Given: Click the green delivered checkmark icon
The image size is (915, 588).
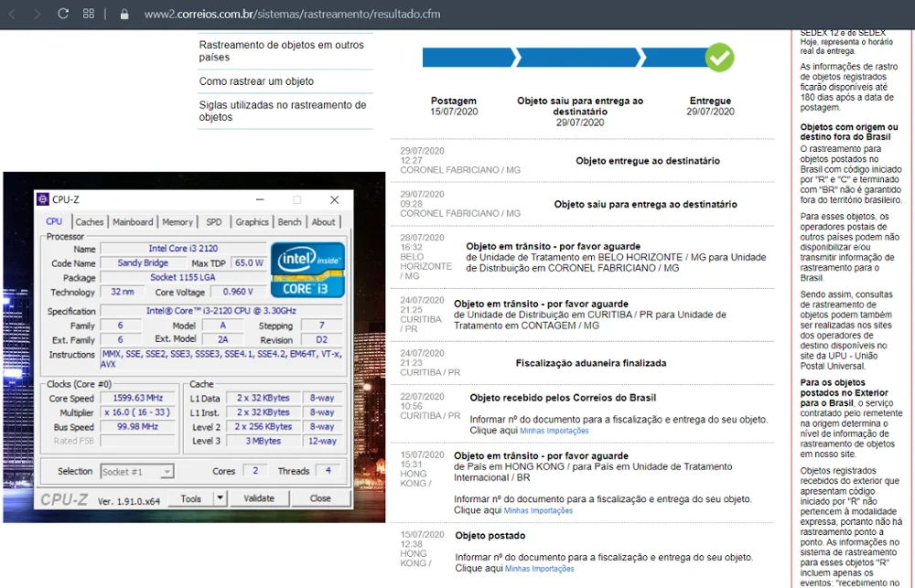Looking at the screenshot, I should (x=719, y=58).
